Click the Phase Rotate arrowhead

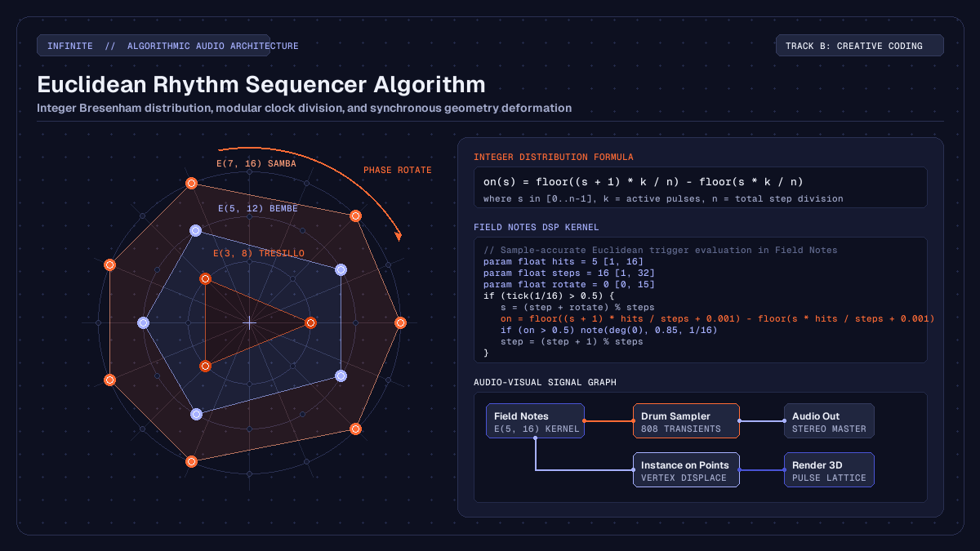(x=399, y=236)
